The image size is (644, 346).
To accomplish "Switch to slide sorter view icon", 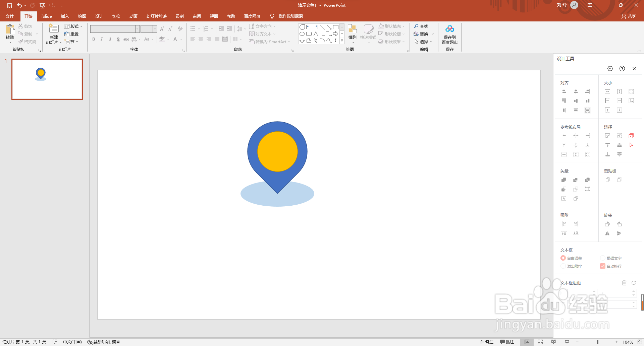I will pos(540,342).
